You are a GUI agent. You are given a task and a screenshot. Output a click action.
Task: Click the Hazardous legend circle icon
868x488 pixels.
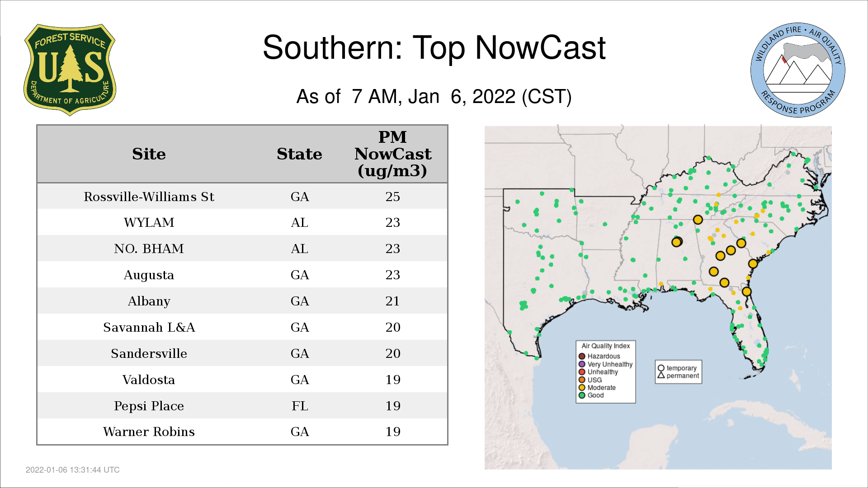582,357
